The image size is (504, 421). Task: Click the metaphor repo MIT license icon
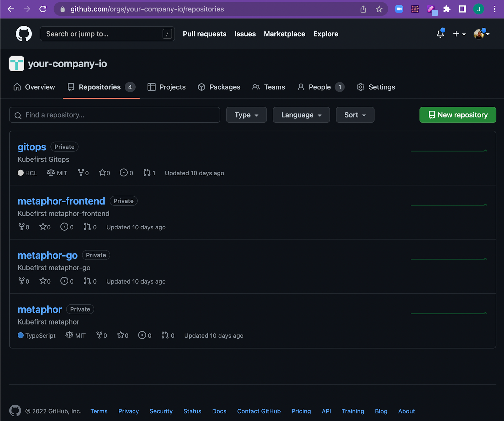tap(69, 335)
